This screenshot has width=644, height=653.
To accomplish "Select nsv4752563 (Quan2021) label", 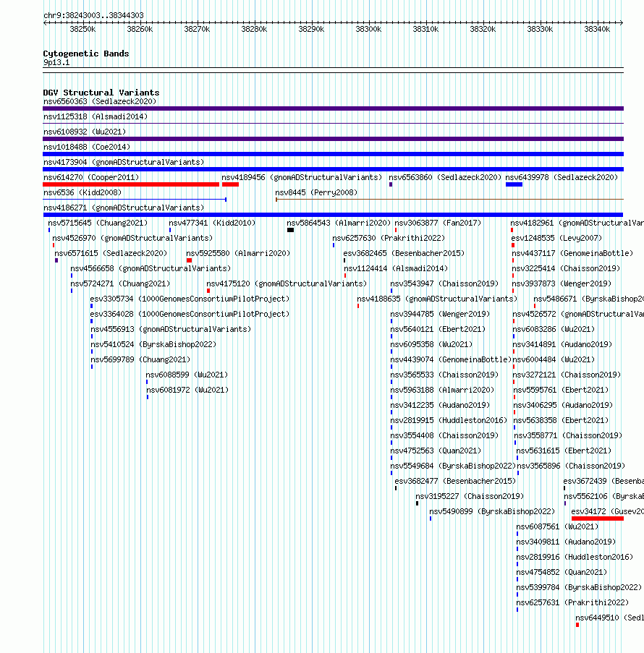I will tap(436, 451).
